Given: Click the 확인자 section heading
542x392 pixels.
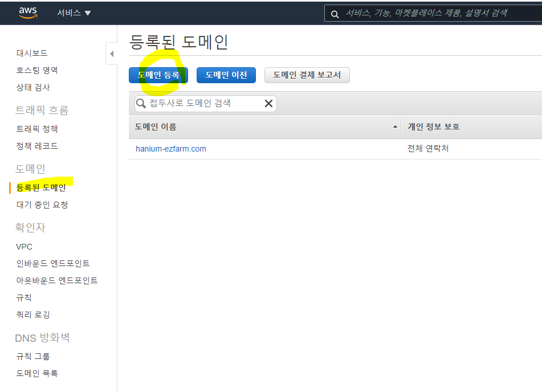Looking at the screenshot, I should (x=30, y=227).
